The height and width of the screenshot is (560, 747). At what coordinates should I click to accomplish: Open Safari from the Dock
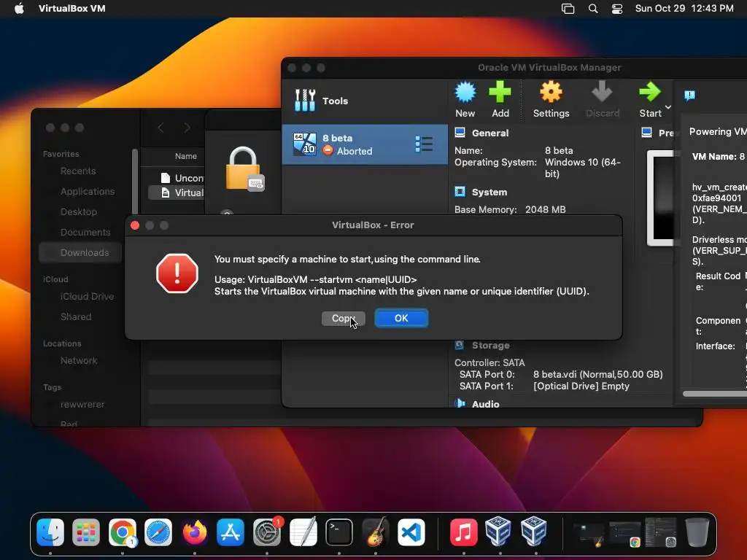click(158, 532)
